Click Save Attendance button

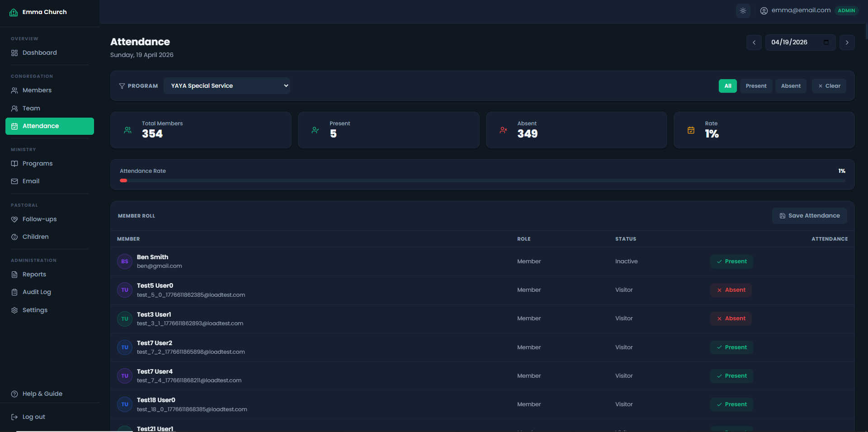[x=810, y=216]
